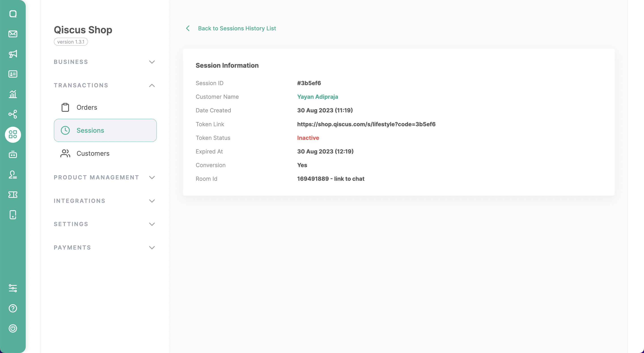The width and height of the screenshot is (644, 353).
Task: Click the share integration nodes icon
Action: 13,114
